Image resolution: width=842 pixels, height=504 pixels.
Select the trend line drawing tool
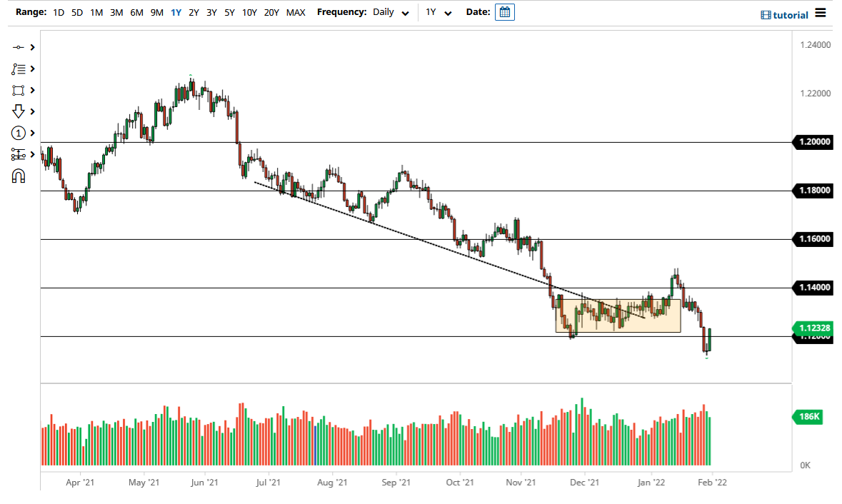tap(19, 47)
